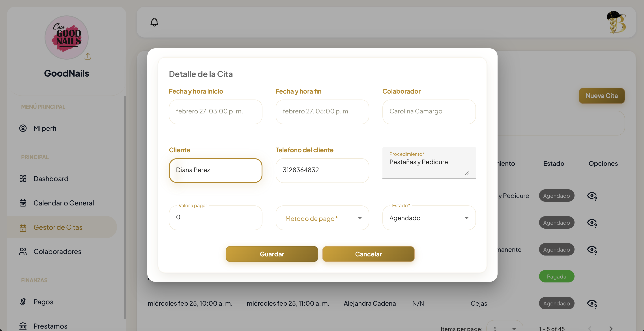Open the user avatar at top right
Image resolution: width=644 pixels, height=331 pixels.
click(616, 22)
